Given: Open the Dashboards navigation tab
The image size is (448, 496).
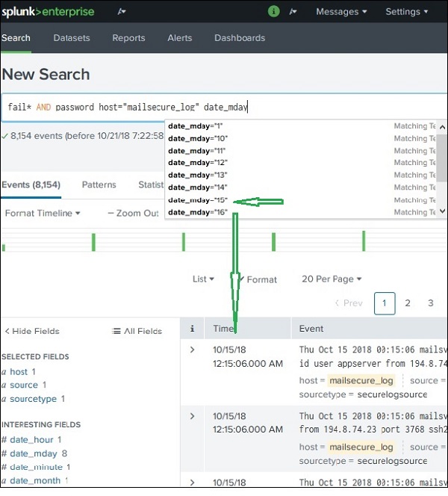Looking at the screenshot, I should pos(240,38).
